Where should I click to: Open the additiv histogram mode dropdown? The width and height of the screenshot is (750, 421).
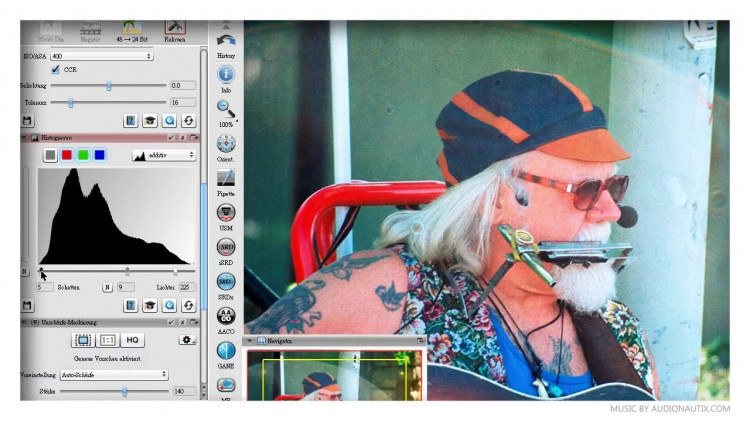[x=164, y=155]
